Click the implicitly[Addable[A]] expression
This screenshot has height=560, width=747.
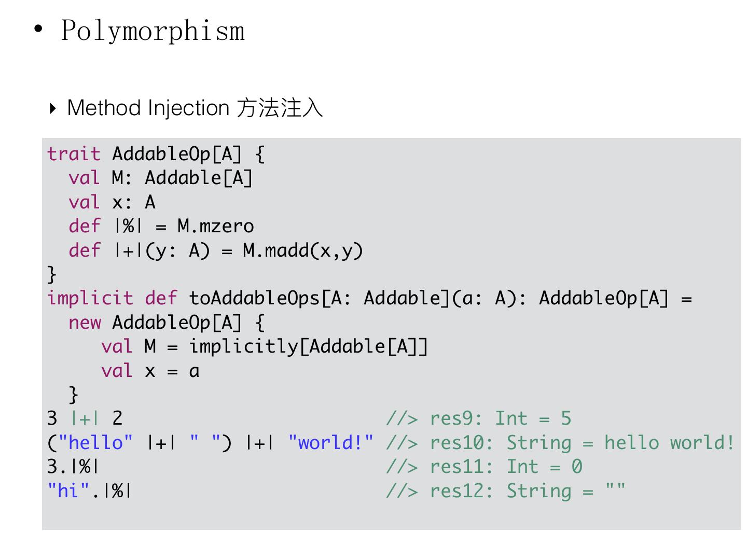click(308, 346)
